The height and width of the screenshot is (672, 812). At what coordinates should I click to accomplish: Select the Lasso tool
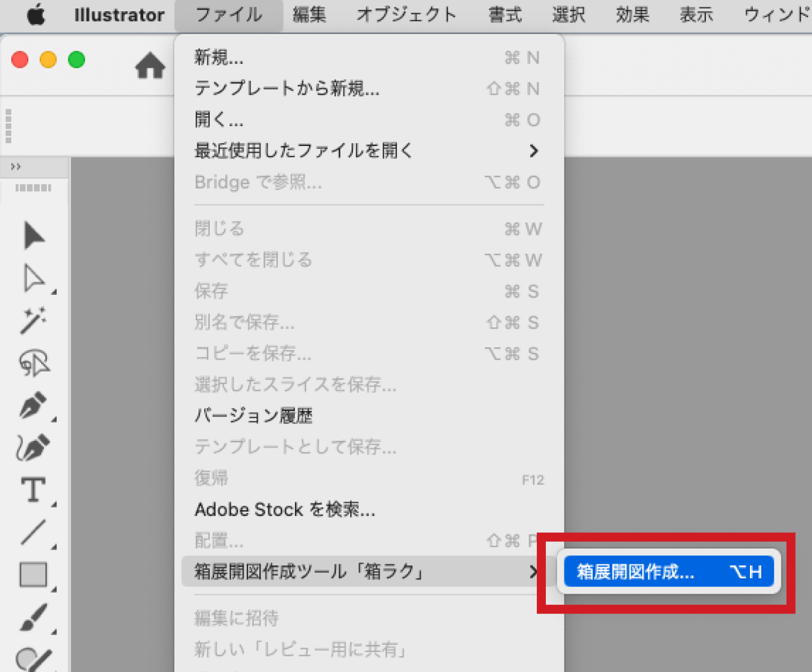[x=34, y=364]
